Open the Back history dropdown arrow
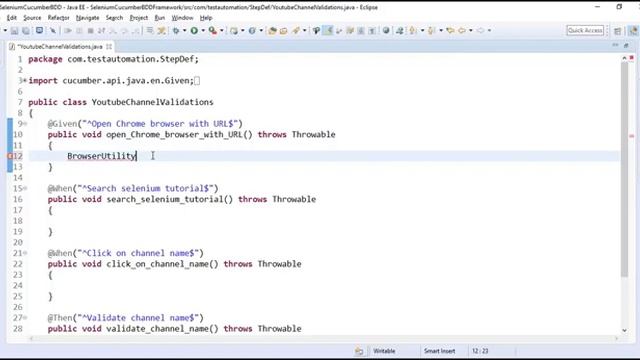 pyautogui.click(x=471, y=31)
